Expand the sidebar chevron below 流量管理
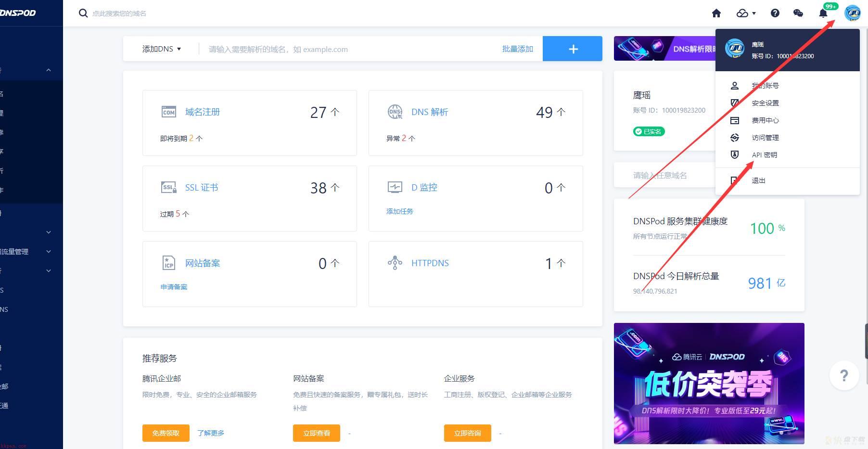The image size is (868, 449). [49, 271]
